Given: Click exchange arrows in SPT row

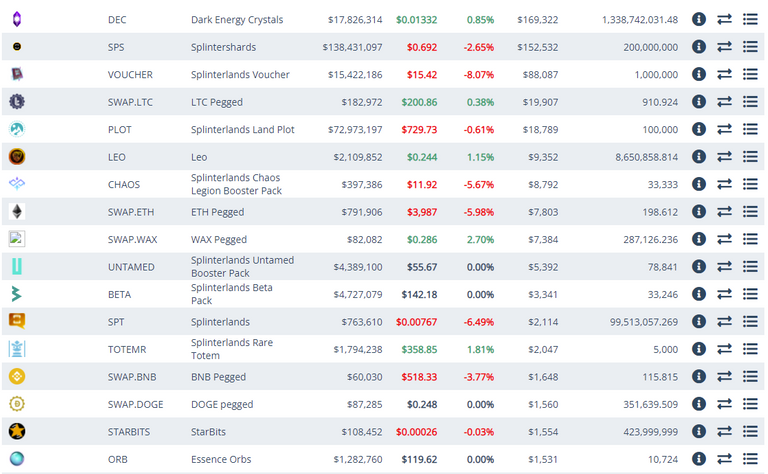Looking at the screenshot, I should click(x=724, y=321).
